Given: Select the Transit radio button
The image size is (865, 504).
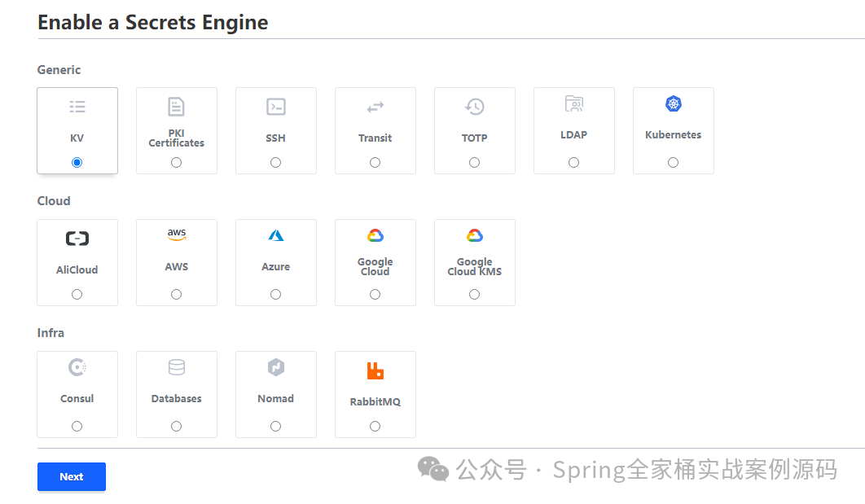Looking at the screenshot, I should [375, 162].
